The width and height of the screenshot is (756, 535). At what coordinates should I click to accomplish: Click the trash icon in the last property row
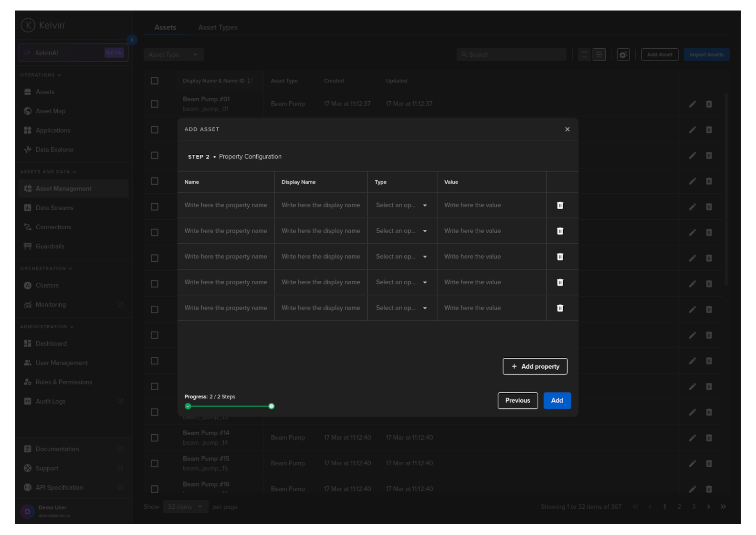click(x=560, y=308)
